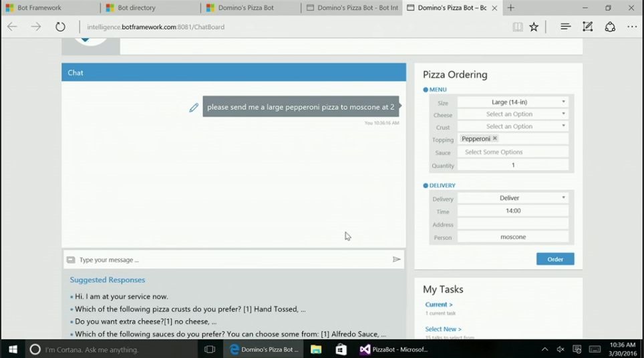Switch to PizzaBot Visual Studio in taskbar
The width and height of the screenshot is (644, 358).
point(394,349)
